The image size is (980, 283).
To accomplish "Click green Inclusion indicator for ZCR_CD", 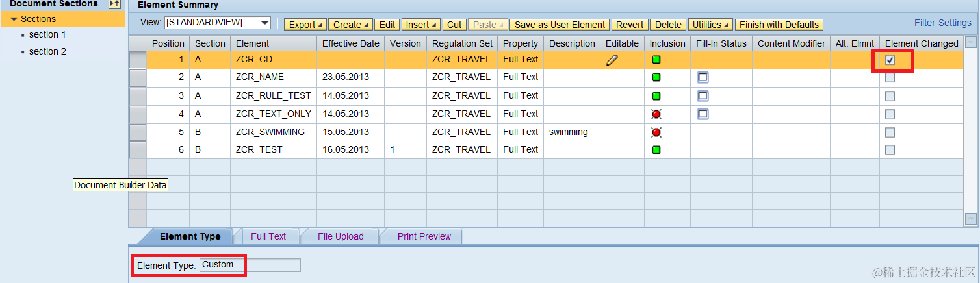I will coord(656,60).
